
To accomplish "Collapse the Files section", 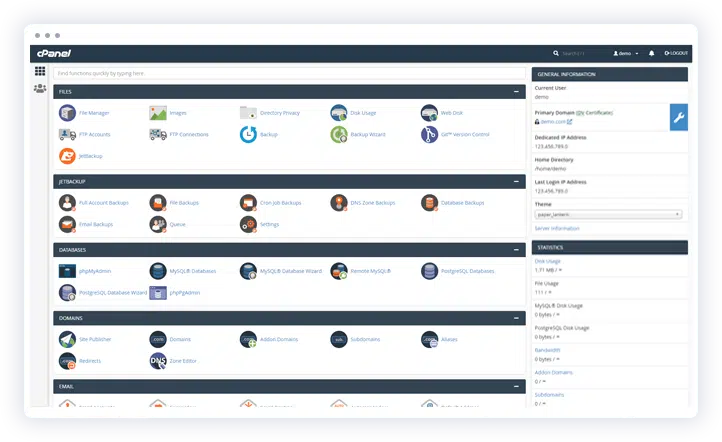I will coord(516,91).
